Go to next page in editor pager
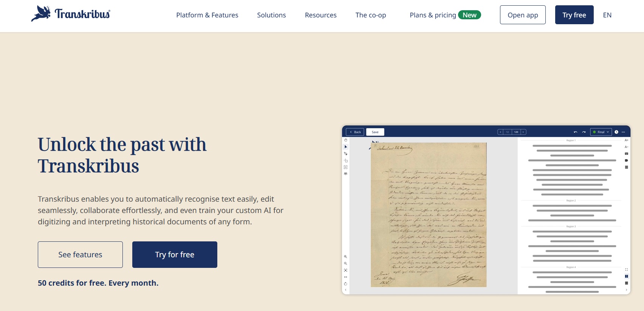This screenshot has height=311, width=644. (x=523, y=132)
